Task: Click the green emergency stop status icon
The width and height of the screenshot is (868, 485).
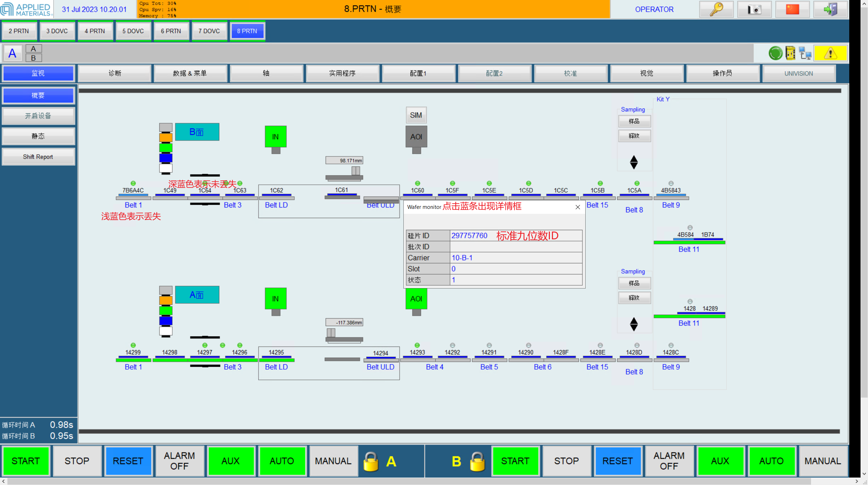Action: point(775,54)
